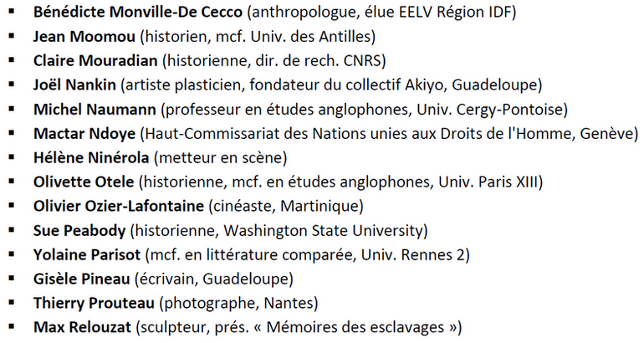Click the bullet before Max Relouzat
The width and height of the screenshot is (644, 343).
12,327
